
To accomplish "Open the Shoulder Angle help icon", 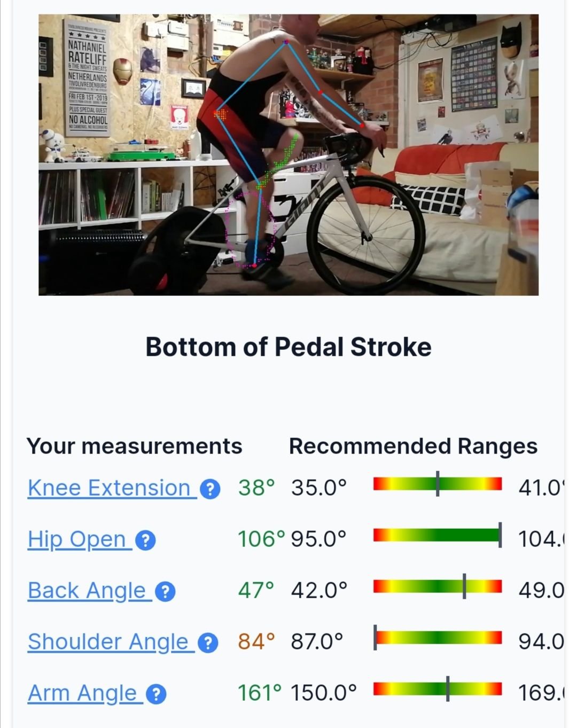I will 208,643.
